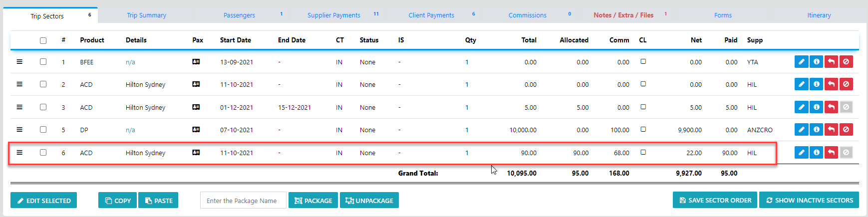Click red cancel icon on DP sector row
The height and width of the screenshot is (217, 868).
(x=846, y=130)
